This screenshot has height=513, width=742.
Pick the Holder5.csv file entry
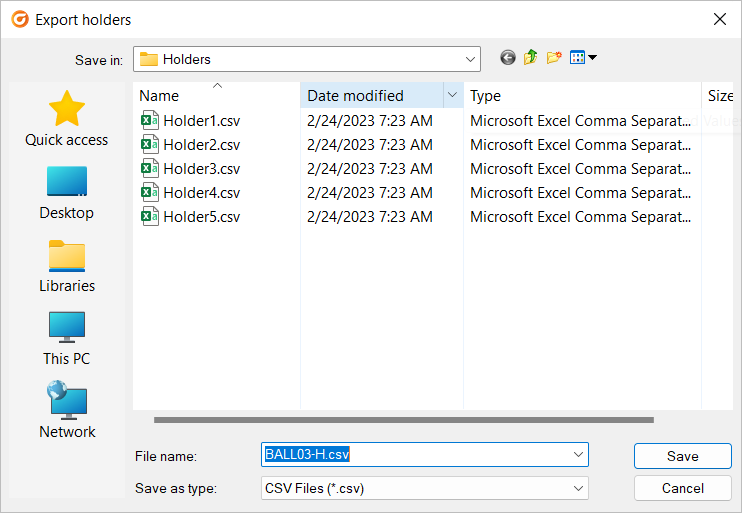191,217
